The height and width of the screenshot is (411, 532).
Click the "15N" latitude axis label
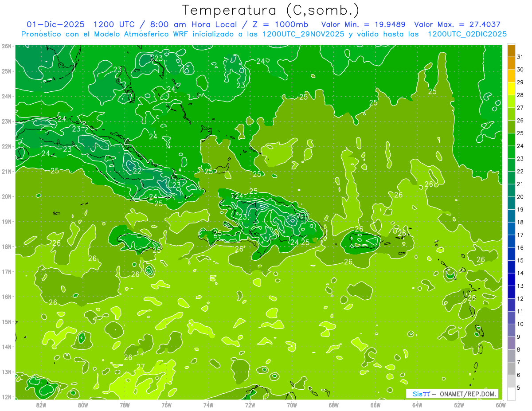click(x=6, y=322)
